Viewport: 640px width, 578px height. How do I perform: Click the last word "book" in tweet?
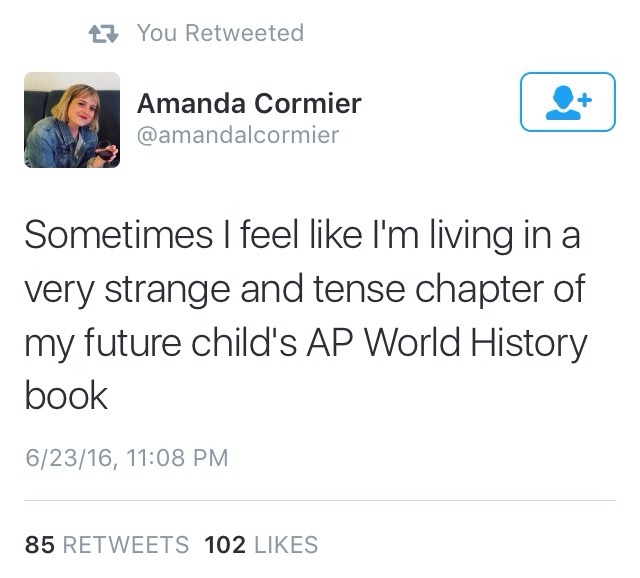click(x=65, y=395)
